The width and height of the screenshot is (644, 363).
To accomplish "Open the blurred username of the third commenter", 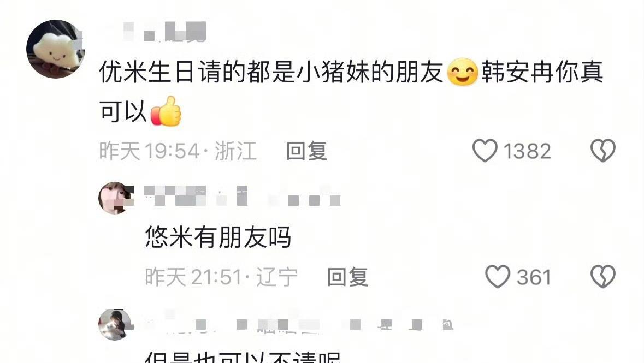I will [x=300, y=324].
